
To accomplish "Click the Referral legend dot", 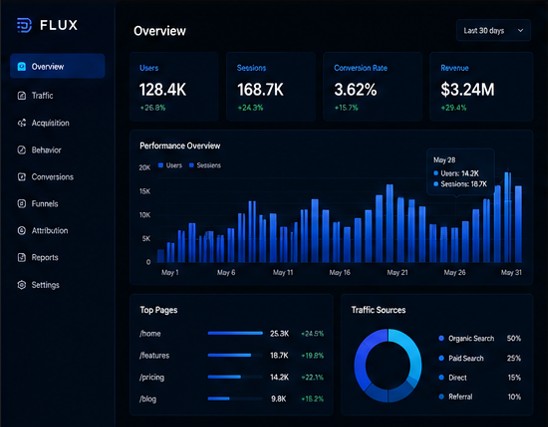I will 441,397.
